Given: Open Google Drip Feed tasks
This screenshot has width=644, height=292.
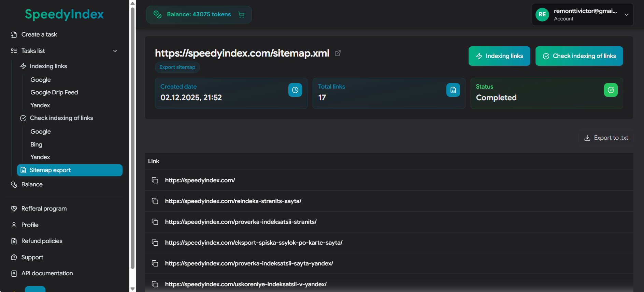Looking at the screenshot, I should tap(54, 92).
